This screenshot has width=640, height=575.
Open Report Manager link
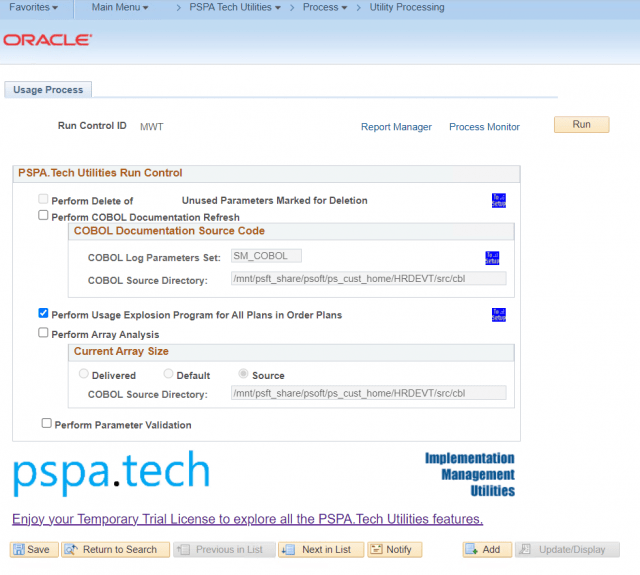coord(396,127)
